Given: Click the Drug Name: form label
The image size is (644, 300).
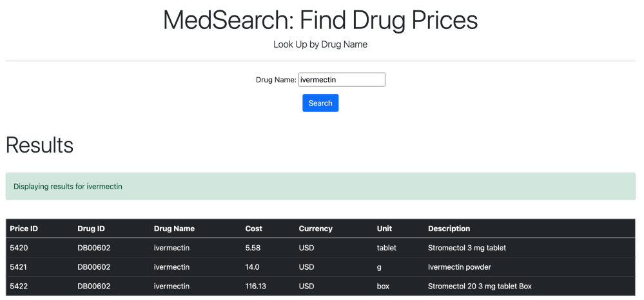Looking at the screenshot, I should pos(276,80).
